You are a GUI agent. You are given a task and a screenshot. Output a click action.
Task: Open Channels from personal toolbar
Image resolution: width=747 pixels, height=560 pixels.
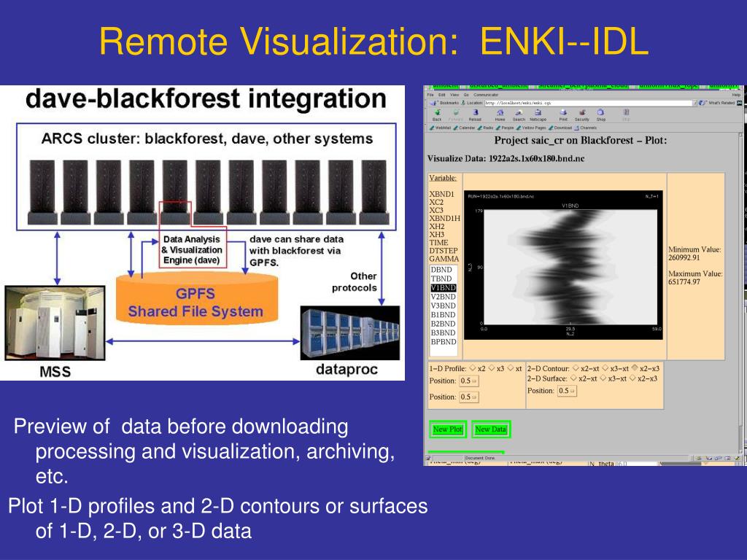586,128
